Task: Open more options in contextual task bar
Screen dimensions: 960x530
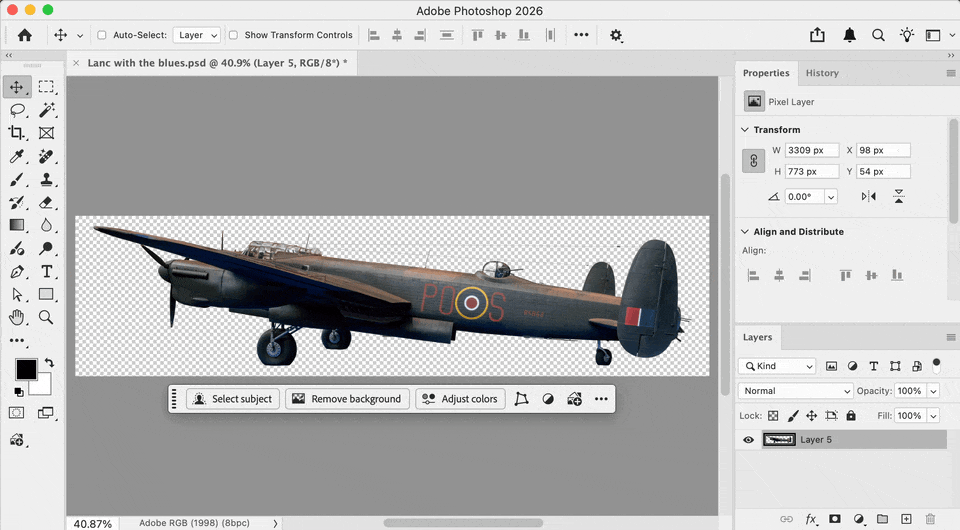Action: click(601, 399)
